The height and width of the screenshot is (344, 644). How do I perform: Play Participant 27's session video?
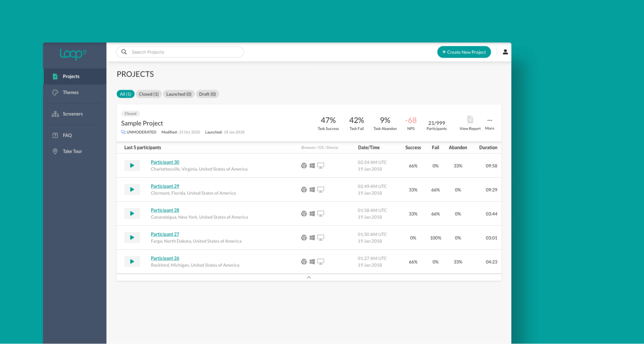point(132,237)
